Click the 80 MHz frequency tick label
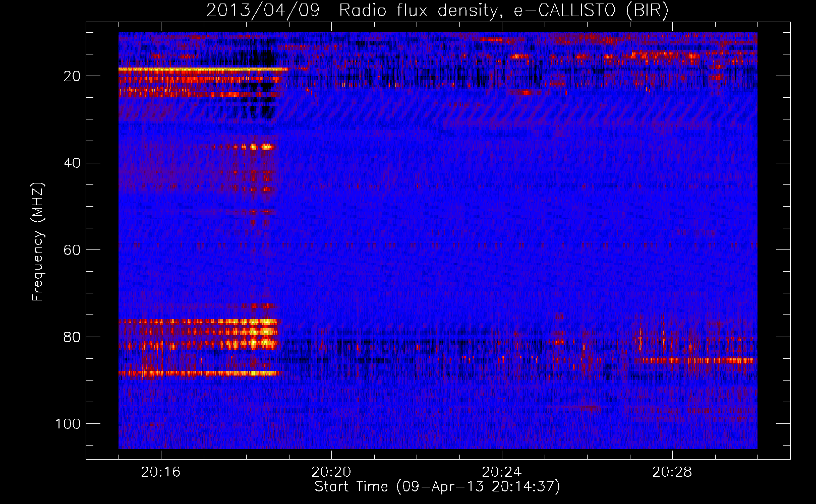The width and height of the screenshot is (816, 504). [x=73, y=337]
